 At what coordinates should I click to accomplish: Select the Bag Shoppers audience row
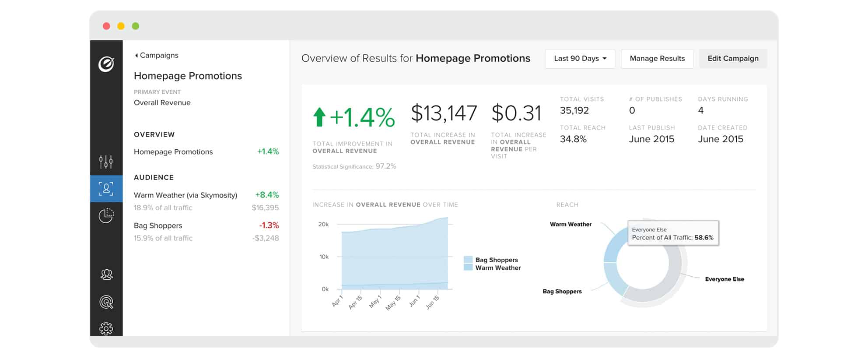tap(158, 226)
